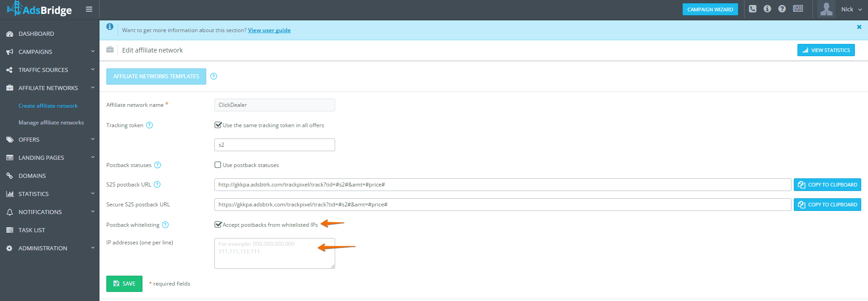Open help tooltip for S2S postback URL
868x301 pixels.
[x=157, y=185]
